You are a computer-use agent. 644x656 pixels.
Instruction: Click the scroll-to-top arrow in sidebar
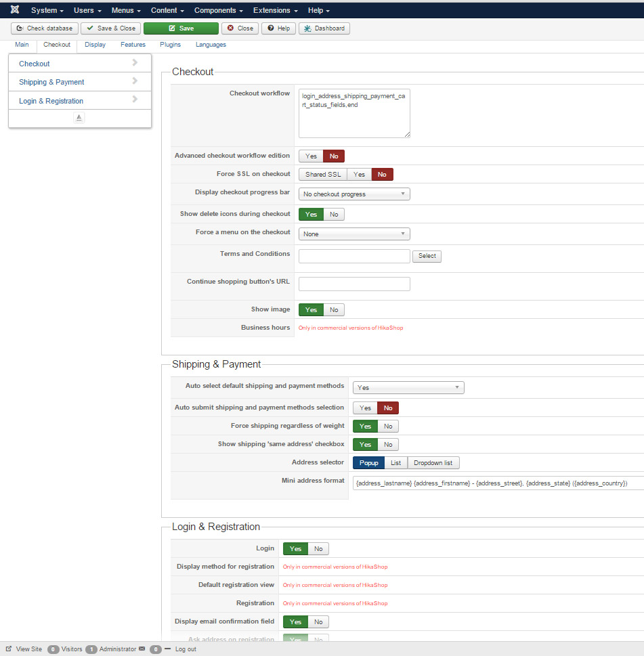coord(79,118)
